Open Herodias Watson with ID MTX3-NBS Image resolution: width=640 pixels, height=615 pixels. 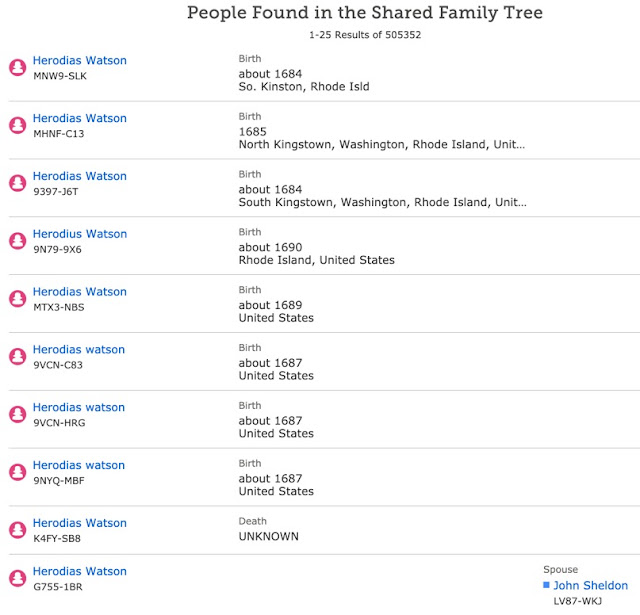(x=80, y=292)
